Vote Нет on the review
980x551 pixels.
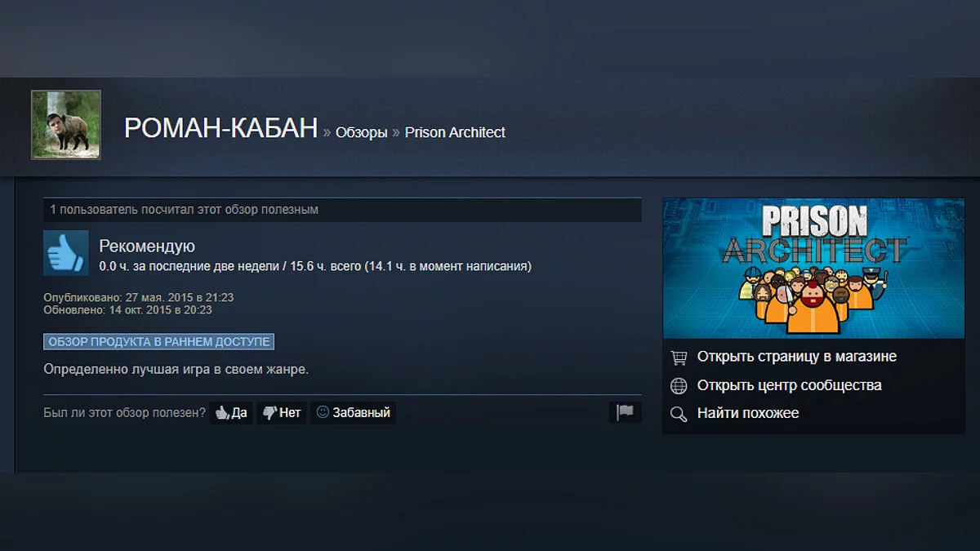(282, 412)
